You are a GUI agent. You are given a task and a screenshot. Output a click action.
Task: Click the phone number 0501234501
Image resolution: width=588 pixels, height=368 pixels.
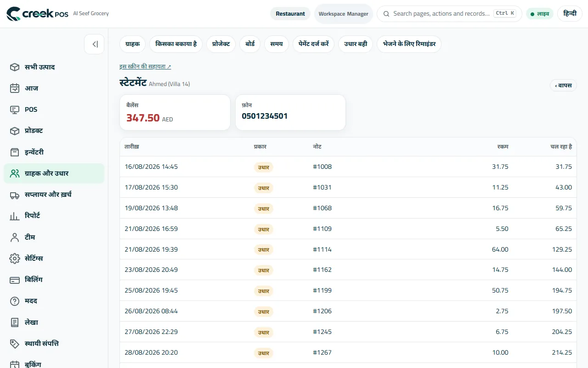(x=265, y=116)
